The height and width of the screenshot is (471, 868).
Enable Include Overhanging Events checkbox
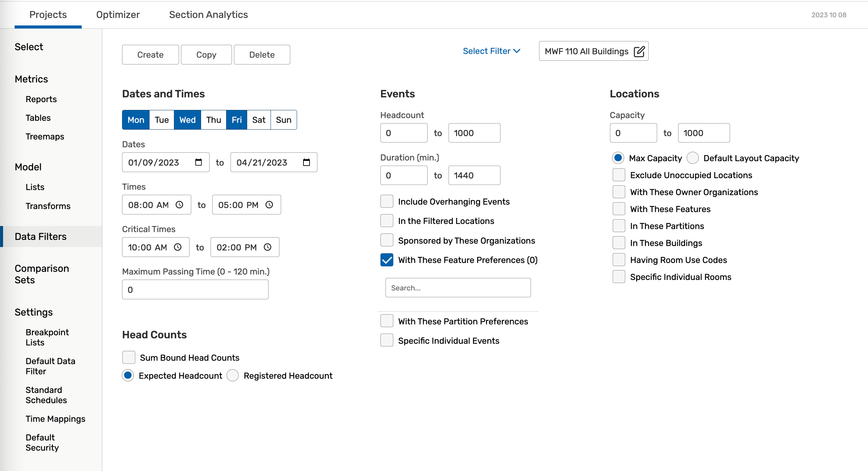[x=387, y=202]
